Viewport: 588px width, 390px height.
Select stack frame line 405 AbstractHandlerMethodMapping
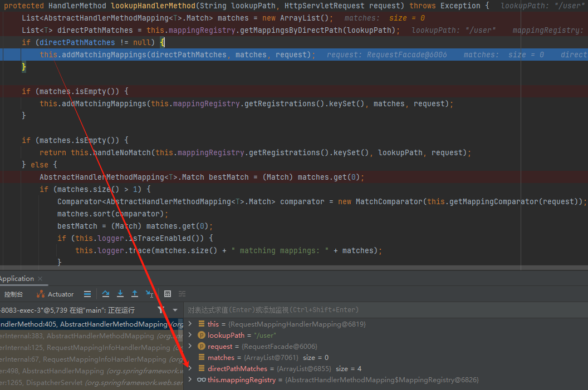tap(90, 324)
